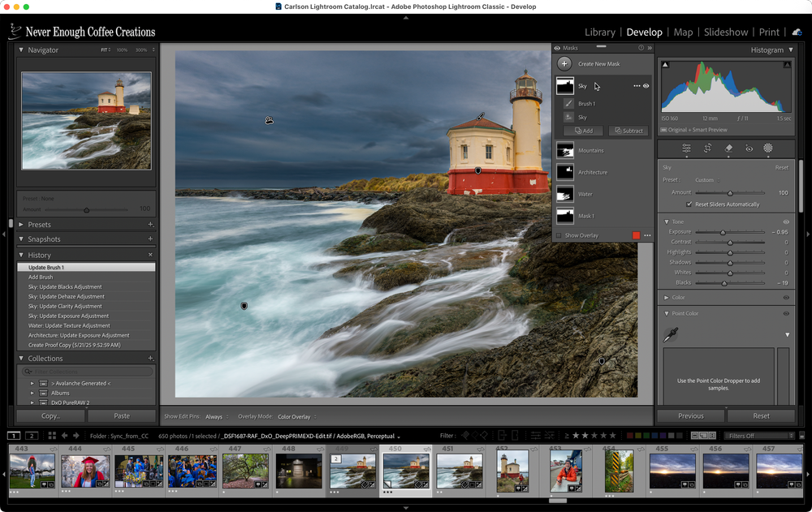Pick the Point Color Dropper
Image resolution: width=812 pixels, height=512 pixels.
pos(670,334)
